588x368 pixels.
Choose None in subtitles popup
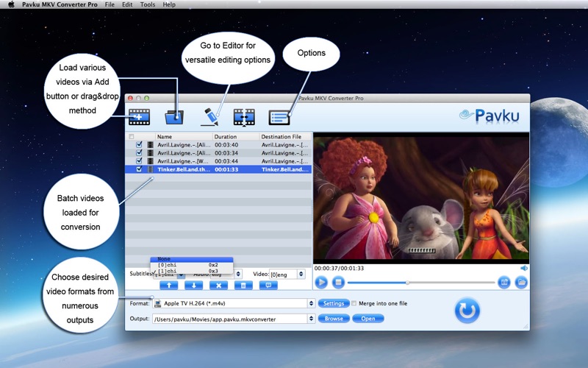tap(192, 259)
